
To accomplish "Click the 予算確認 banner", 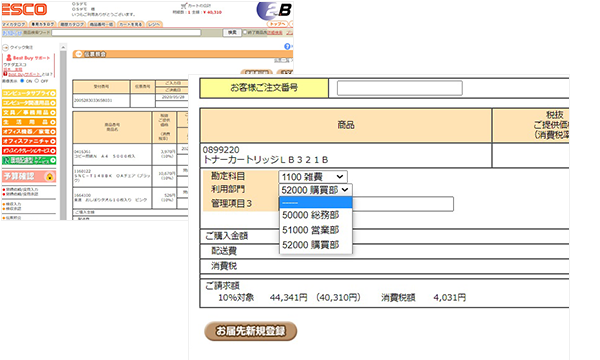I will pyautogui.click(x=29, y=176).
